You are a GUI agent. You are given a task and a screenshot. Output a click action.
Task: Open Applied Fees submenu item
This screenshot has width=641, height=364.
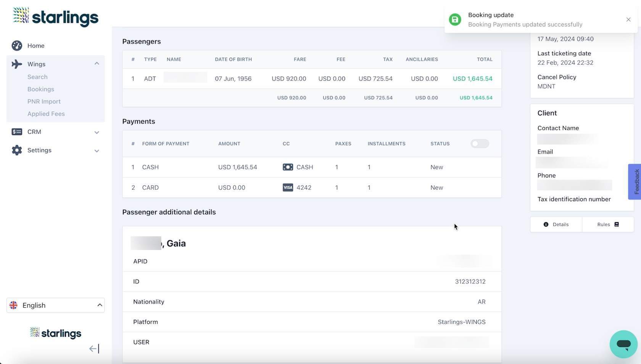(46, 114)
